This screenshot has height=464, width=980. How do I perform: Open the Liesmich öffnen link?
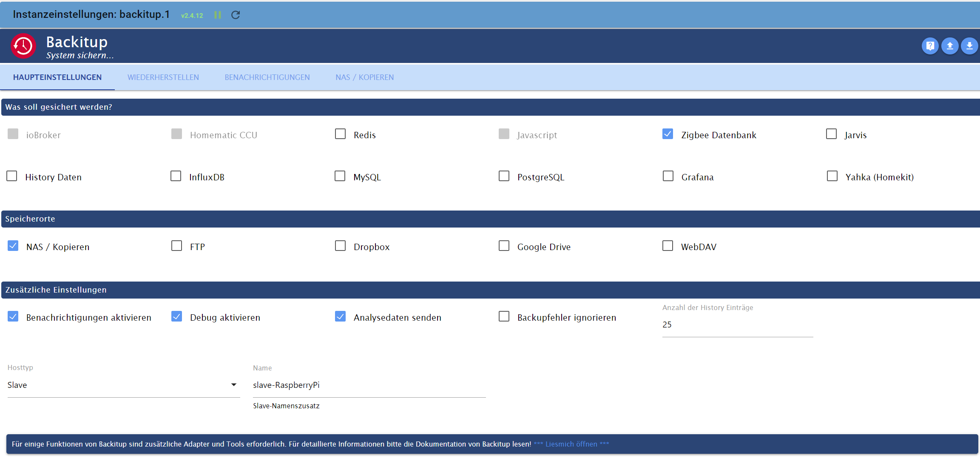click(571, 444)
